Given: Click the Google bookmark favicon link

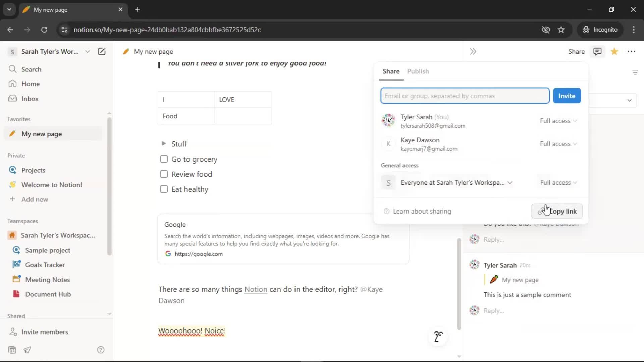Looking at the screenshot, I should 168,254.
